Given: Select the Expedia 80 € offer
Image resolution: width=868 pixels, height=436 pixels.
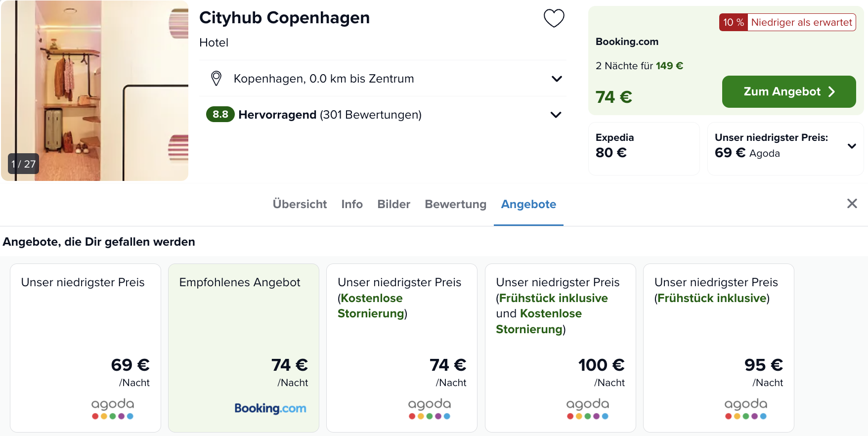Looking at the screenshot, I should pyautogui.click(x=643, y=148).
